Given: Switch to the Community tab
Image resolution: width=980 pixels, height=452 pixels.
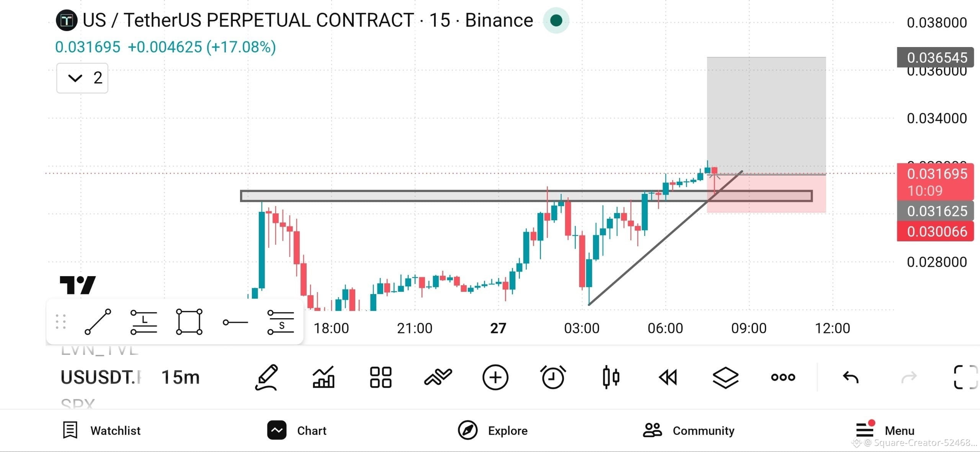Looking at the screenshot, I should (689, 431).
